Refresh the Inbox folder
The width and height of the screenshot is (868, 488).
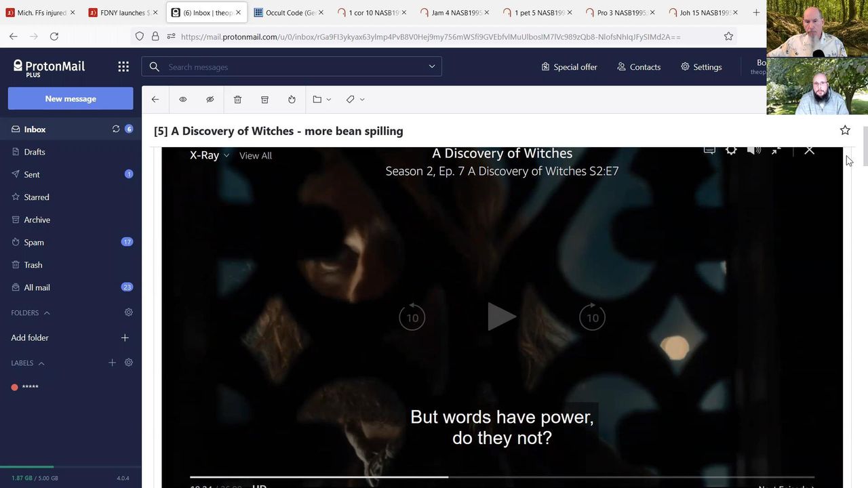116,129
